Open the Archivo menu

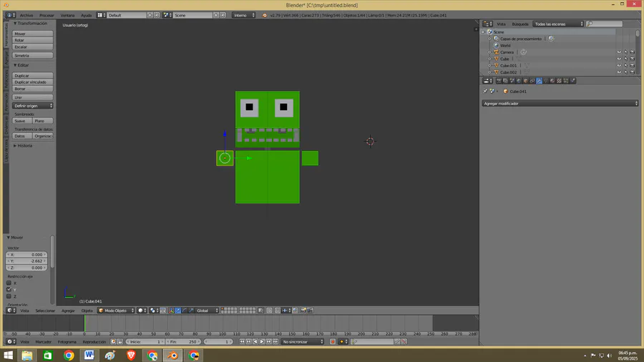point(26,15)
